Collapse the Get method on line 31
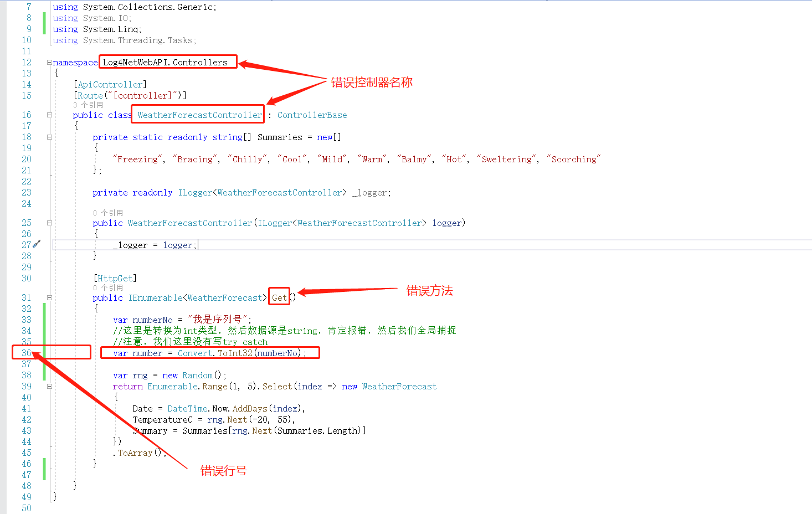Screen dimensions: 812x514 [x=49, y=298]
